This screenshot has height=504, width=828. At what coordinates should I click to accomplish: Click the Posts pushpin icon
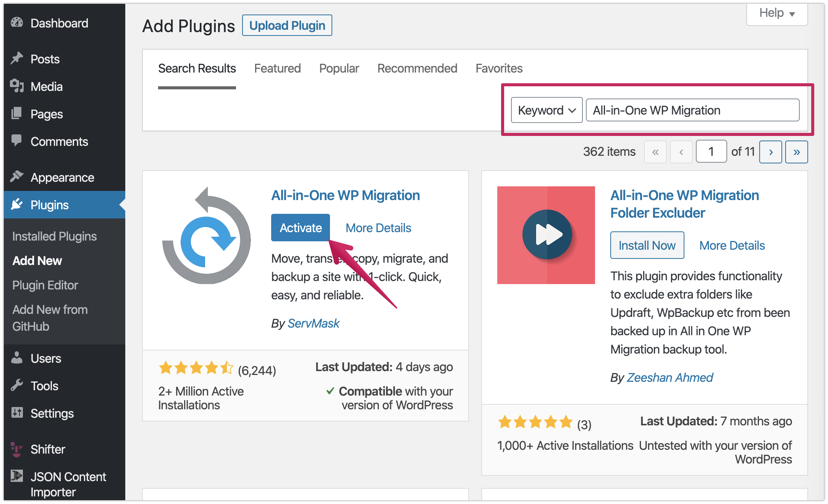point(17,58)
